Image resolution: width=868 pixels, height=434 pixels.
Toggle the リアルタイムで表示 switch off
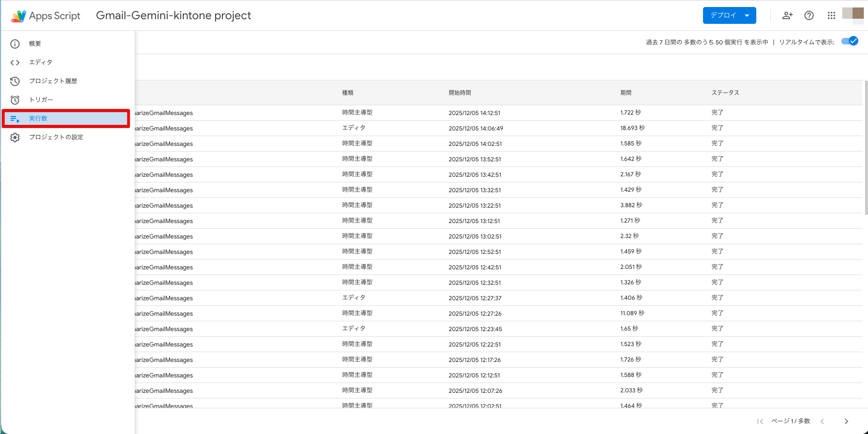(849, 41)
